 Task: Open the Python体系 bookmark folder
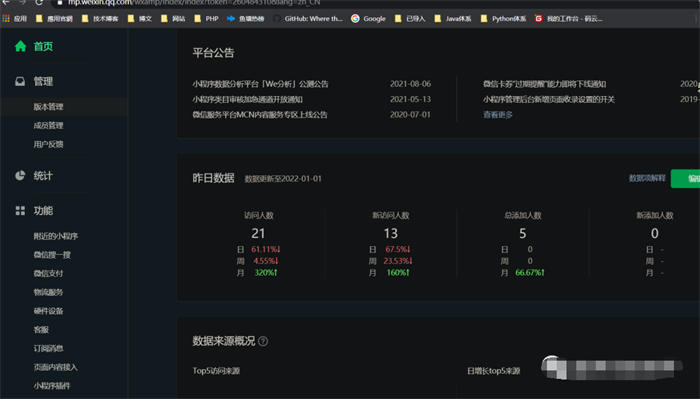[x=503, y=19]
